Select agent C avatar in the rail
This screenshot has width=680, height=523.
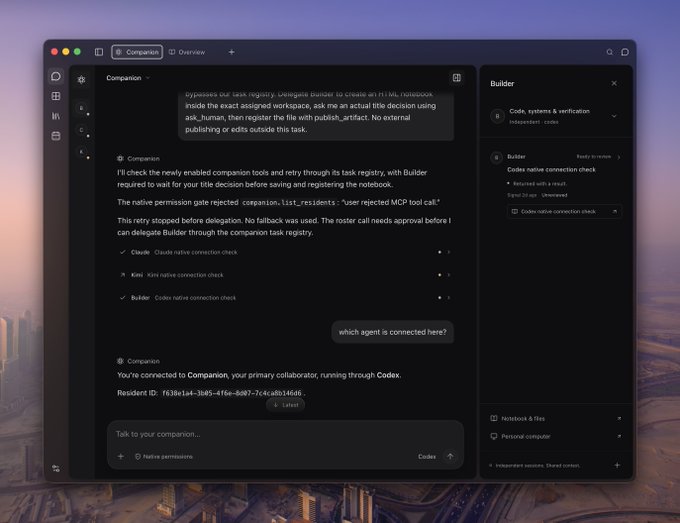point(82,130)
